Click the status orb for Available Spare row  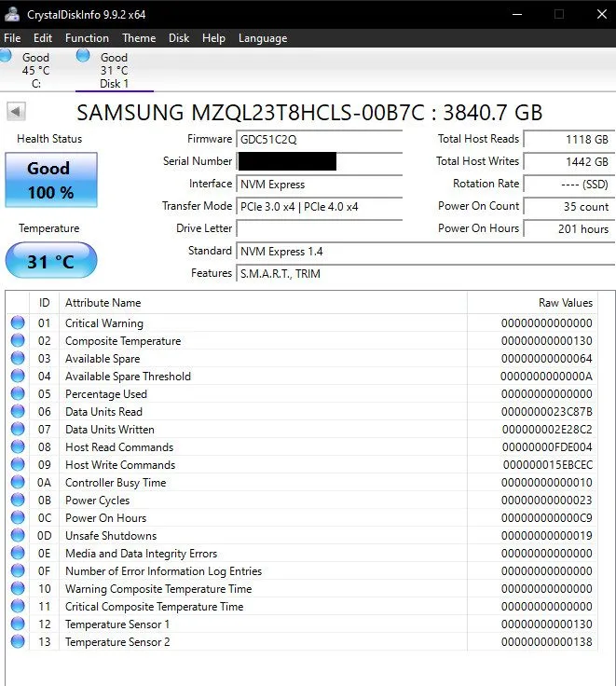[x=18, y=358]
